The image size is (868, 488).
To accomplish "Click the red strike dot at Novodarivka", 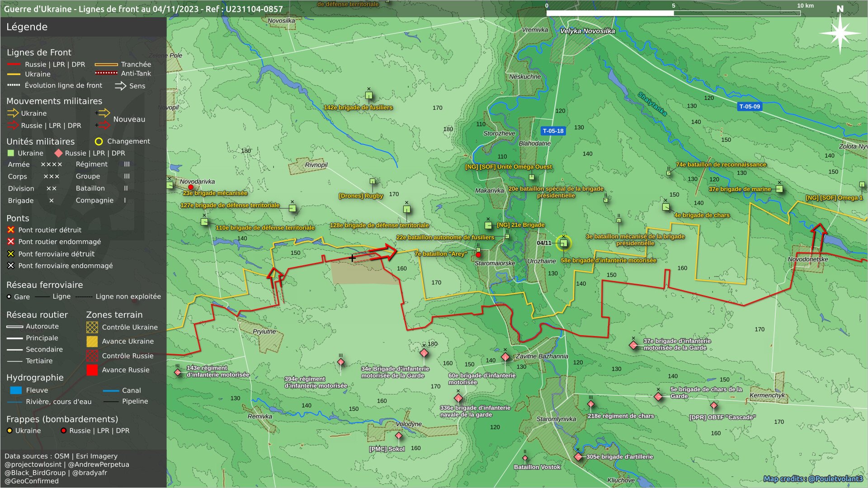I will (191, 187).
